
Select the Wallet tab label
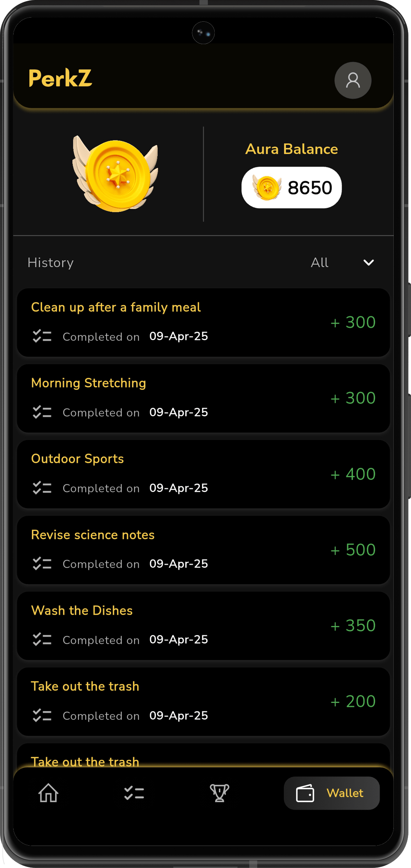(x=345, y=793)
